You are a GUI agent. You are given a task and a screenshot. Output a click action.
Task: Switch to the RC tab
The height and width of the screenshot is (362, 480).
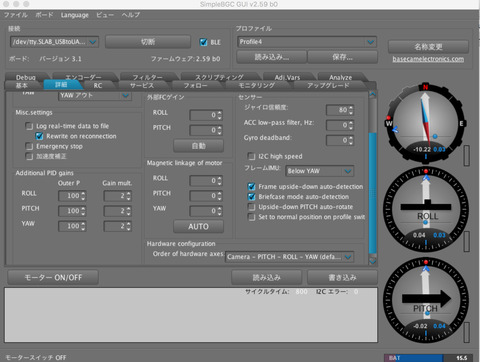pos(98,85)
